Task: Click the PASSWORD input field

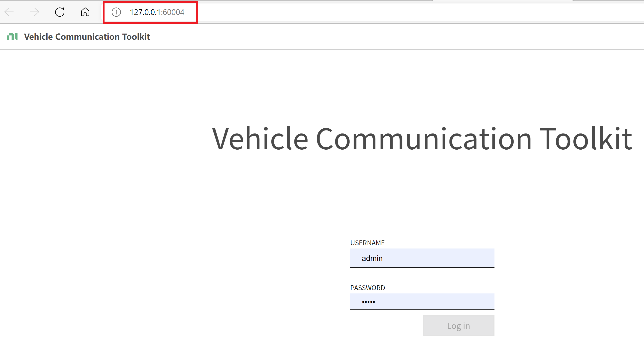Action: tap(422, 302)
